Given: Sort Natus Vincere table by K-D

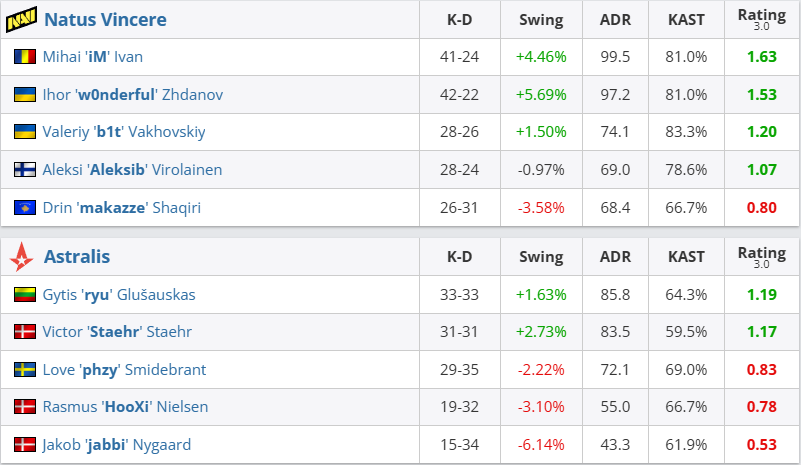Looking at the screenshot, I should 460,20.
